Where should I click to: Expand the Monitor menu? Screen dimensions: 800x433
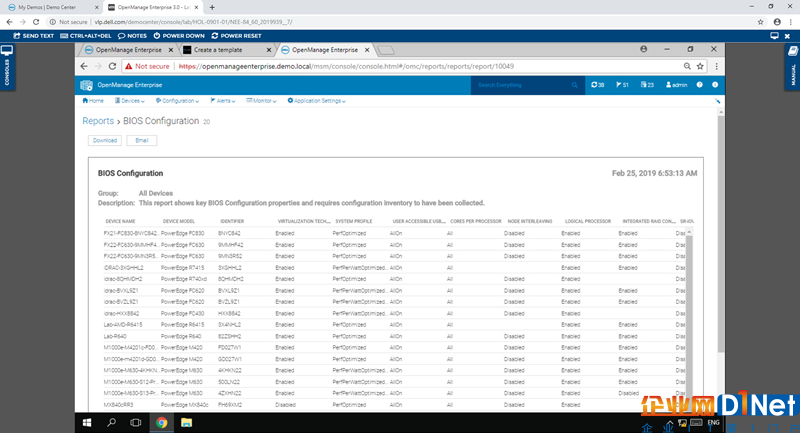pyautogui.click(x=261, y=101)
